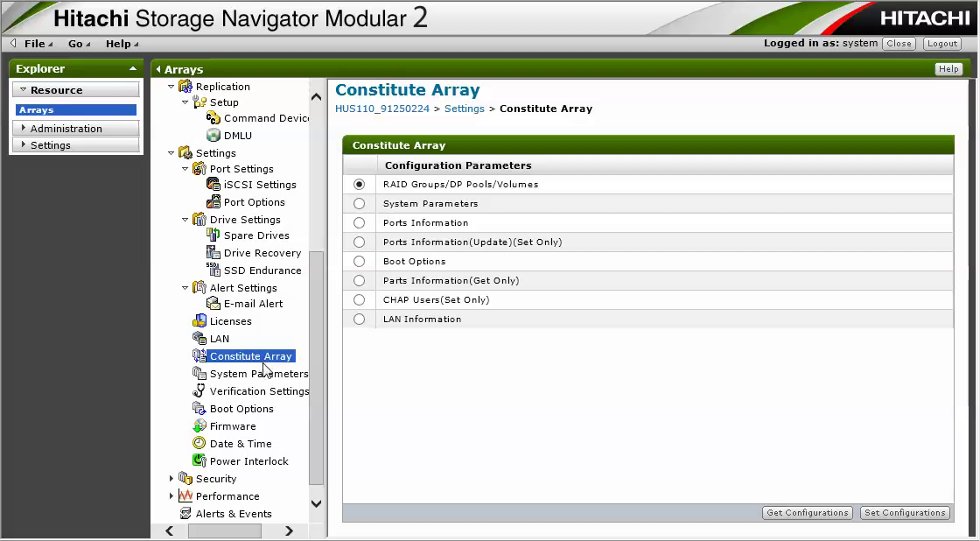The width and height of the screenshot is (980, 541).
Task: Open the Go menu
Action: [x=79, y=44]
